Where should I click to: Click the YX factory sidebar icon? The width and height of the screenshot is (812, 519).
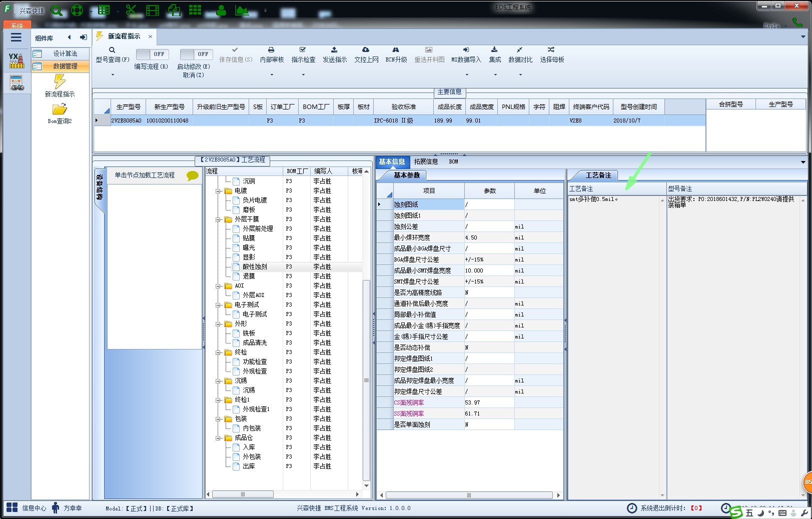pos(17,60)
